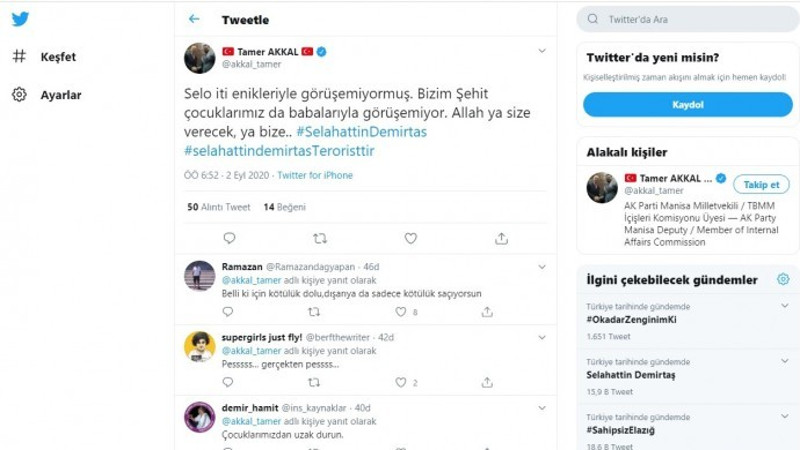
Task: Reply to Tamer AKKAL's main tweet
Action: [x=229, y=238]
